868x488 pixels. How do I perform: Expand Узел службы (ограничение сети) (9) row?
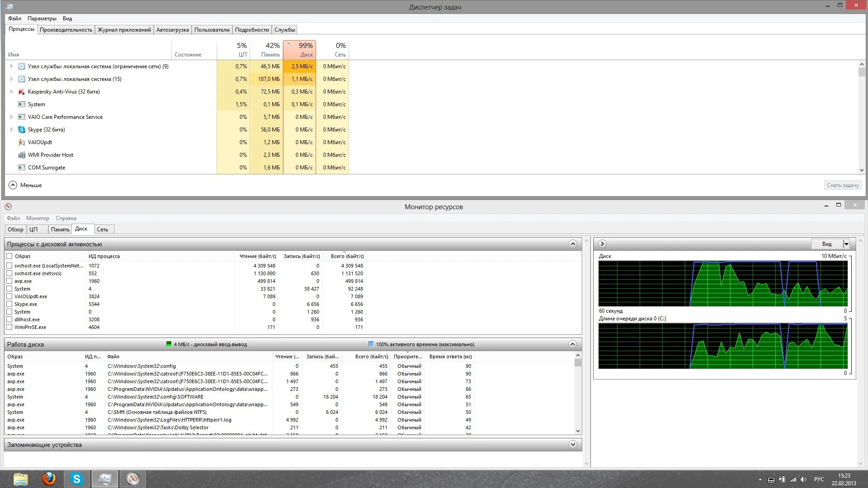(11, 66)
